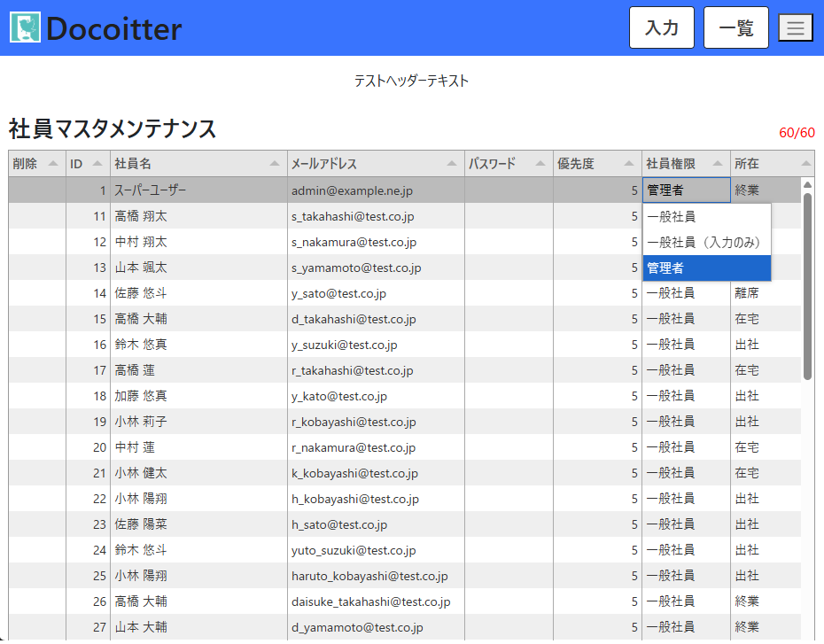Sort by 優先度 column arrow
The height and width of the screenshot is (644, 824).
pyautogui.click(x=628, y=164)
